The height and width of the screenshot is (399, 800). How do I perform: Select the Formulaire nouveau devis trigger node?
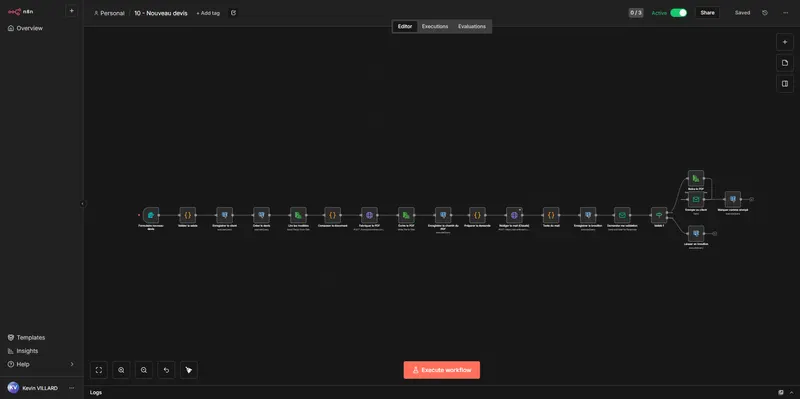click(x=151, y=215)
